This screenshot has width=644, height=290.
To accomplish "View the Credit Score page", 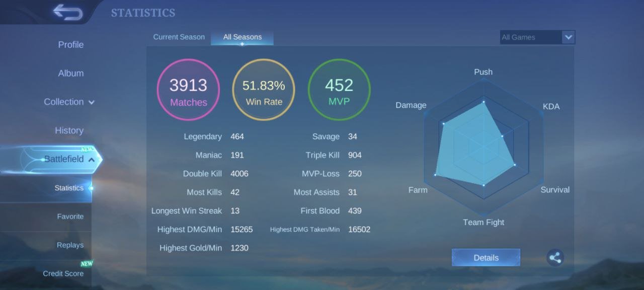I will 63,273.
